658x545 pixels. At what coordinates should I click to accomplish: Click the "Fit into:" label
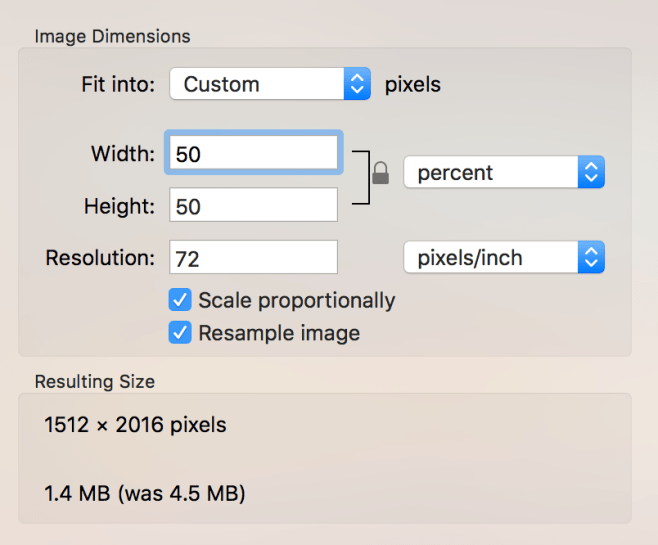coord(118,85)
